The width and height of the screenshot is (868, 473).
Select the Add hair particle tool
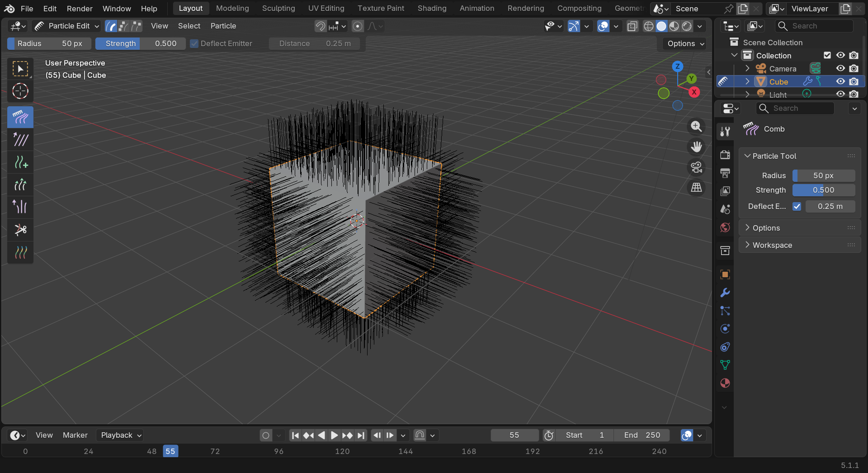pos(20,162)
